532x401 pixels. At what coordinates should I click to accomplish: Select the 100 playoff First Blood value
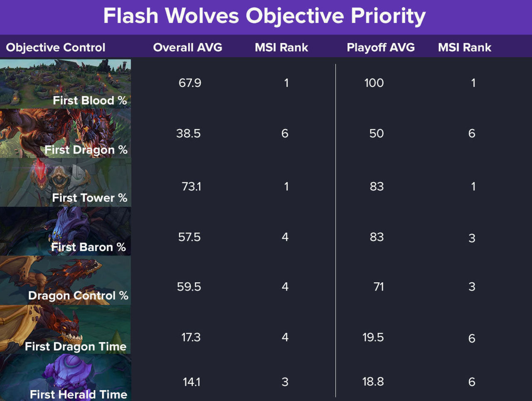point(374,83)
